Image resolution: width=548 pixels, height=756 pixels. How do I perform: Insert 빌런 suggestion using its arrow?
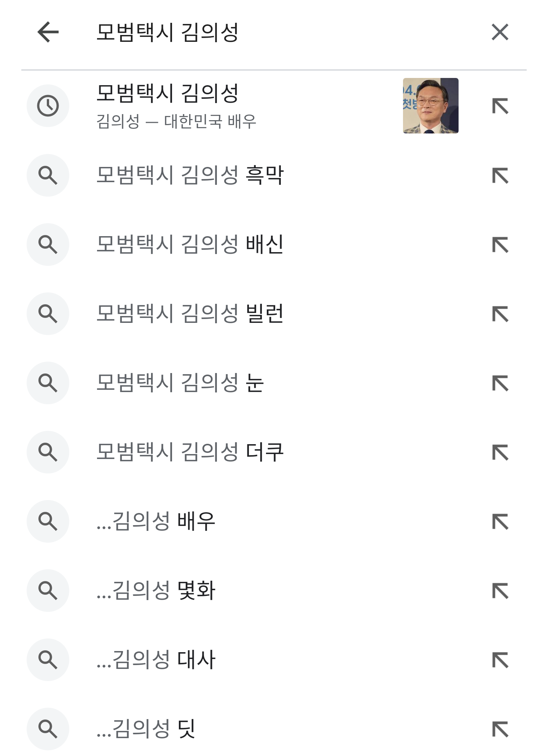pos(500,314)
